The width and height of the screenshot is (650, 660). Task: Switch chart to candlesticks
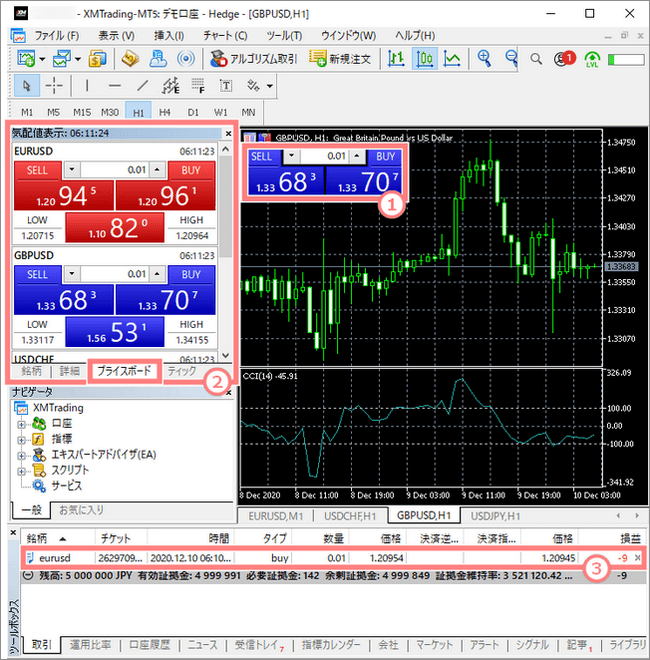[x=424, y=59]
